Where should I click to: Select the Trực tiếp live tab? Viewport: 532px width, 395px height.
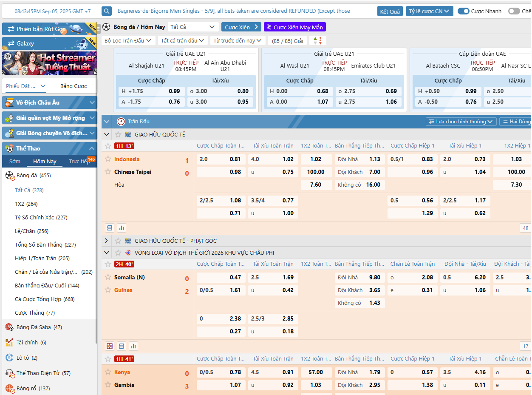pyautogui.click(x=79, y=162)
